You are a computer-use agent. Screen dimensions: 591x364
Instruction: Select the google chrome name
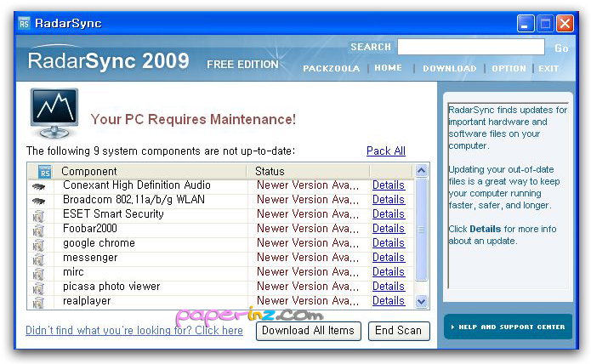point(99,243)
